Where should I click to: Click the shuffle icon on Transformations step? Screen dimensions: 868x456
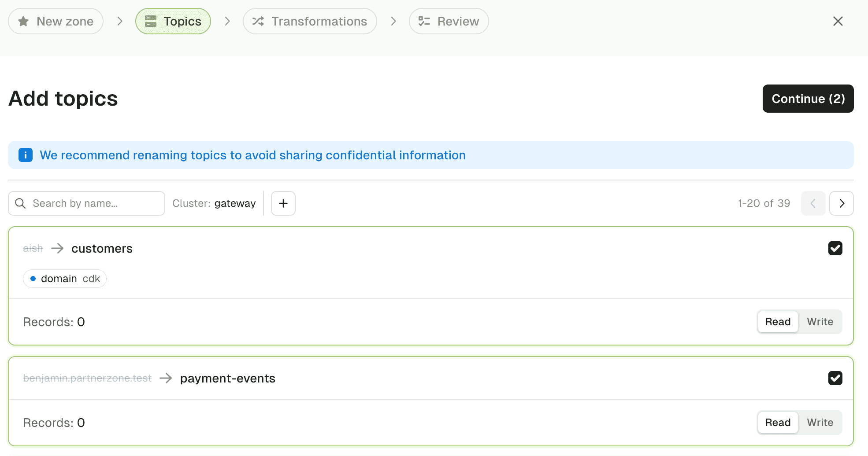pyautogui.click(x=259, y=21)
